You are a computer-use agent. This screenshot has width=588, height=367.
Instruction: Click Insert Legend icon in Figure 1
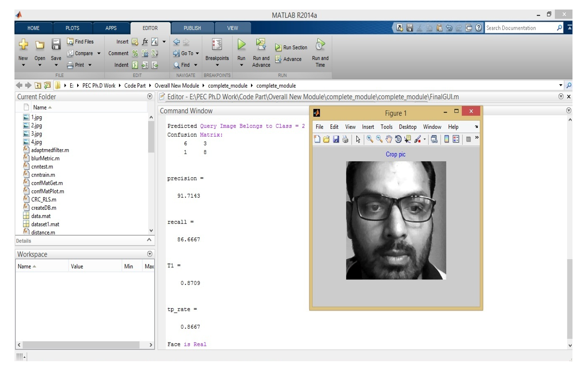click(x=456, y=139)
